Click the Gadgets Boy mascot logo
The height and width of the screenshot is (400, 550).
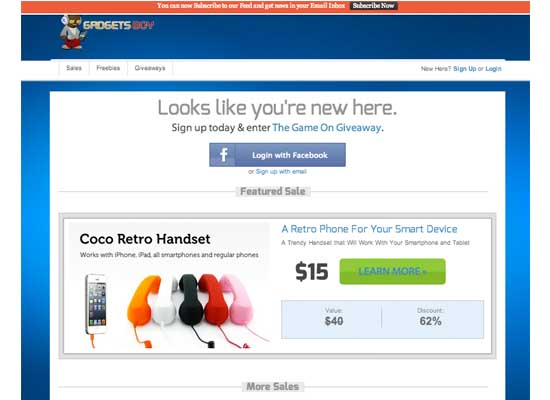click(x=72, y=32)
